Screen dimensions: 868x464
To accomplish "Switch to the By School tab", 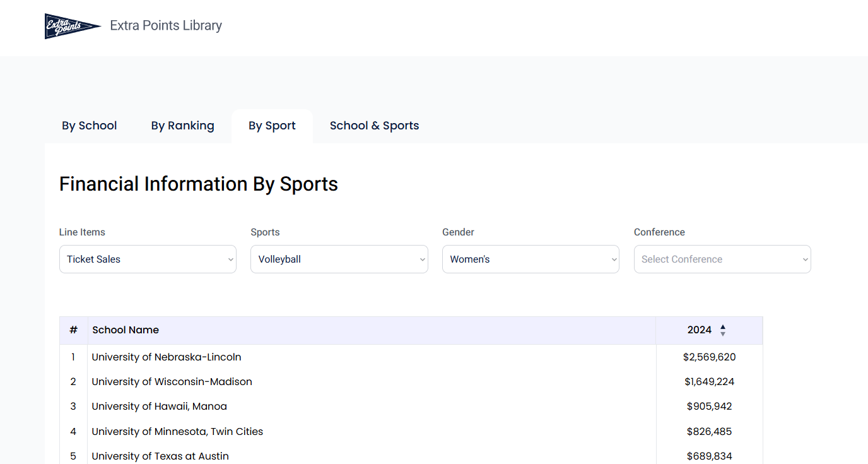I will (90, 126).
